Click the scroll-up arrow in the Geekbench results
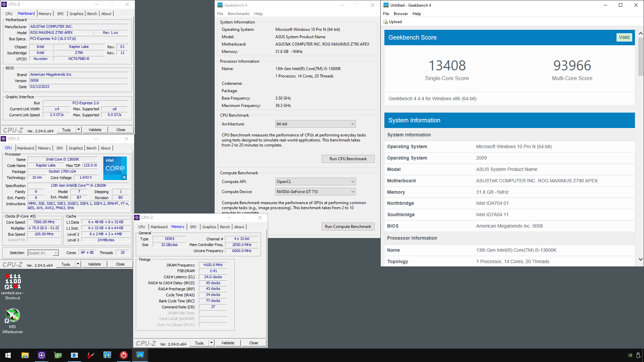The height and width of the screenshot is (362, 644). tap(640, 34)
